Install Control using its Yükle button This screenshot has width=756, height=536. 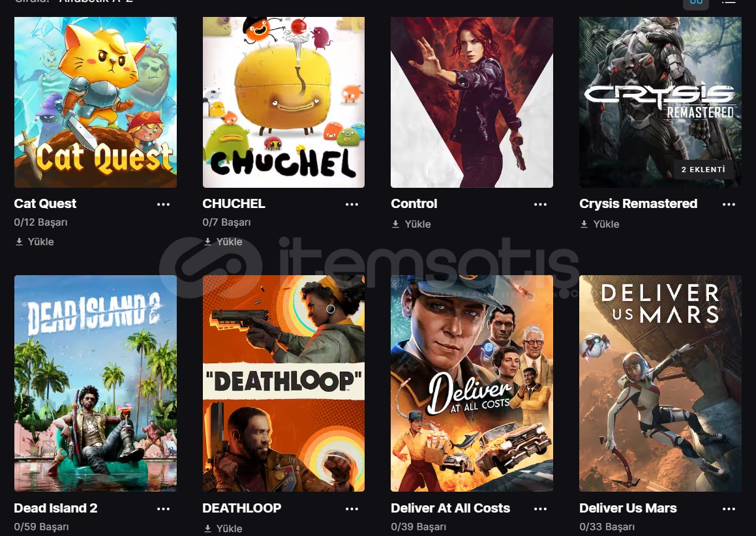[412, 224]
